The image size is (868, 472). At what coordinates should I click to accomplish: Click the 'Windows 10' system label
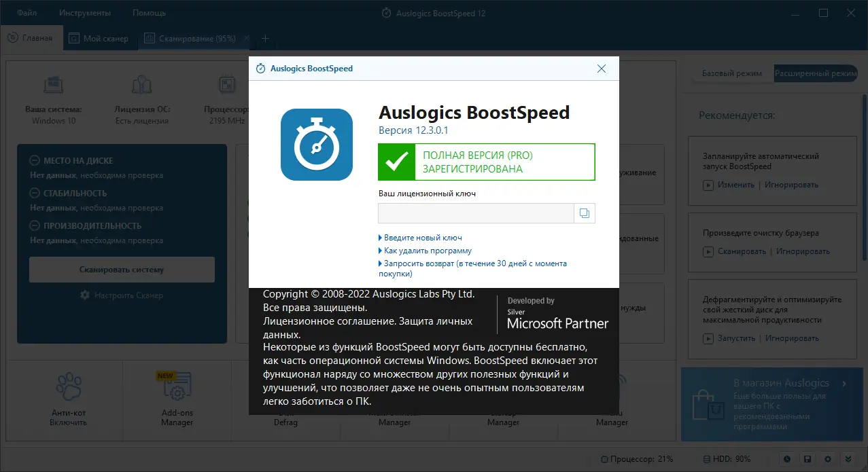54,121
